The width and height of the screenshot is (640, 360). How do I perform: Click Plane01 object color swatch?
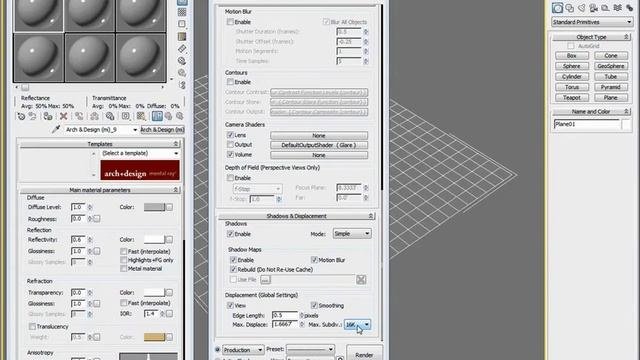[x=627, y=124]
